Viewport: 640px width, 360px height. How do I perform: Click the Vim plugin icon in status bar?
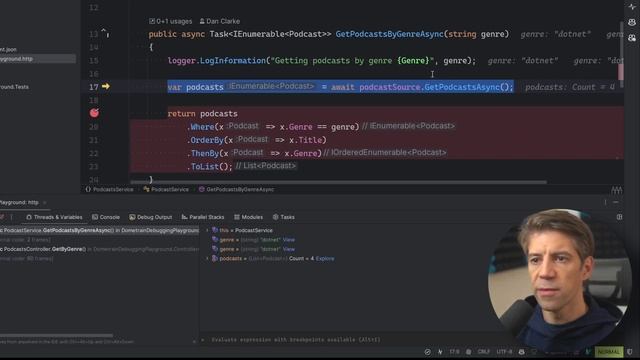click(588, 352)
